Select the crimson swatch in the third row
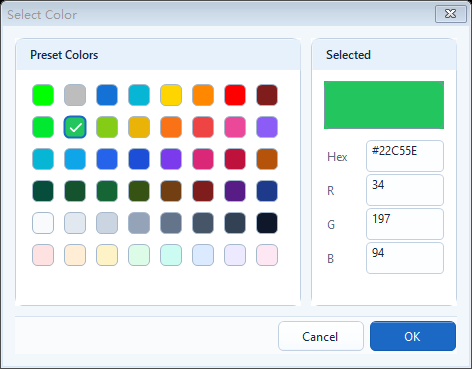The image size is (472, 369). pos(235,159)
